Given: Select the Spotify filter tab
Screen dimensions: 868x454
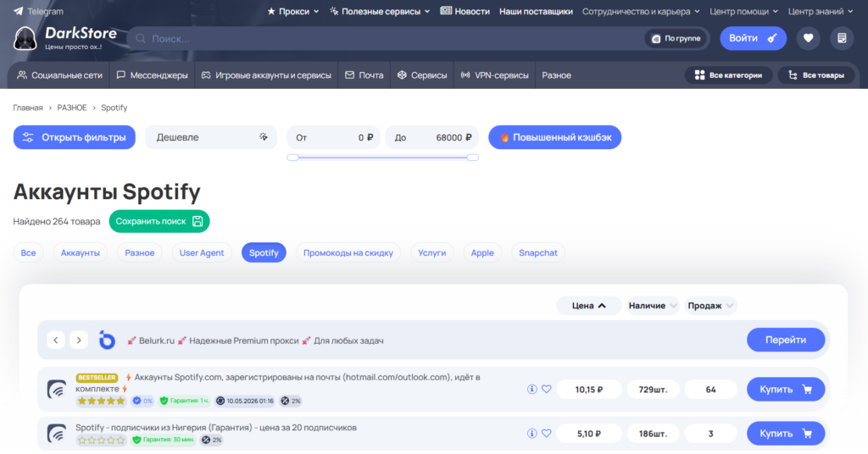Looking at the screenshot, I should (264, 252).
